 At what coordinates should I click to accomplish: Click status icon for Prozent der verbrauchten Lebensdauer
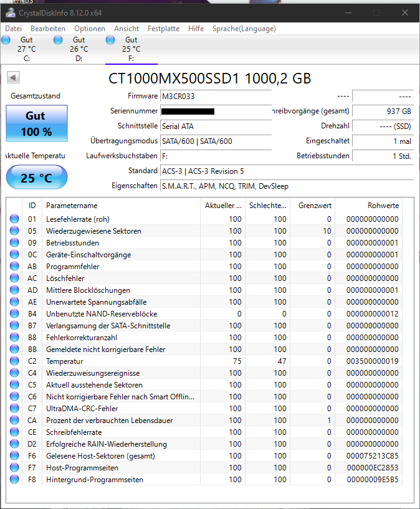tap(14, 420)
